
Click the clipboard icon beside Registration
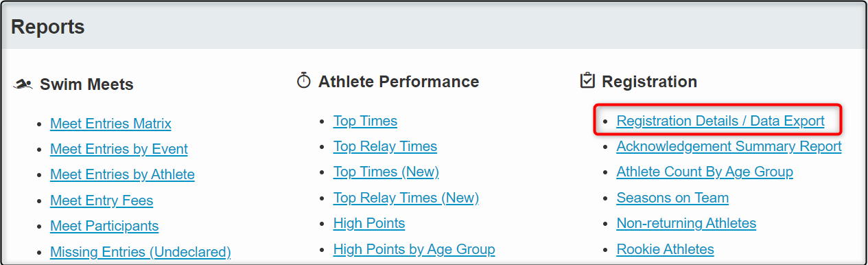tap(587, 81)
